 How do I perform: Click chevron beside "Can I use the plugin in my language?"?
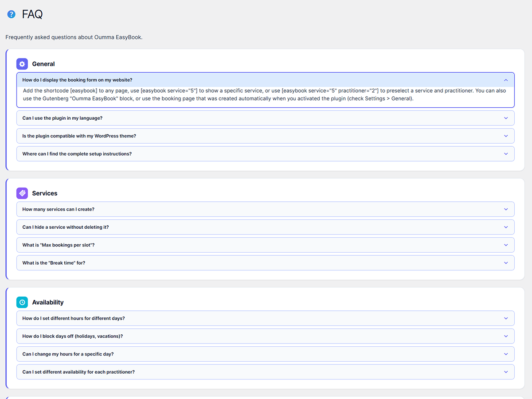click(506, 118)
